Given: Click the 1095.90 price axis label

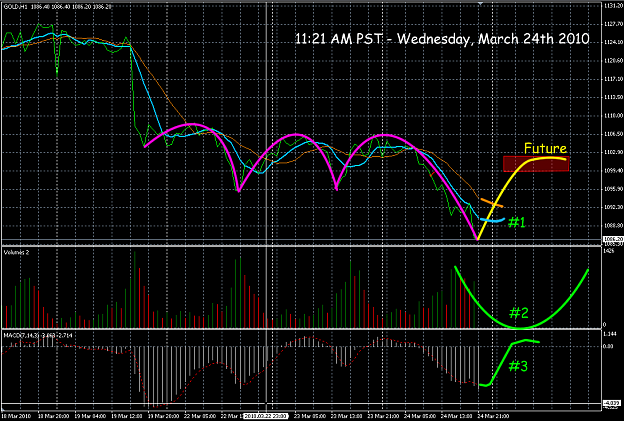Looking at the screenshot, I should pos(613,189).
